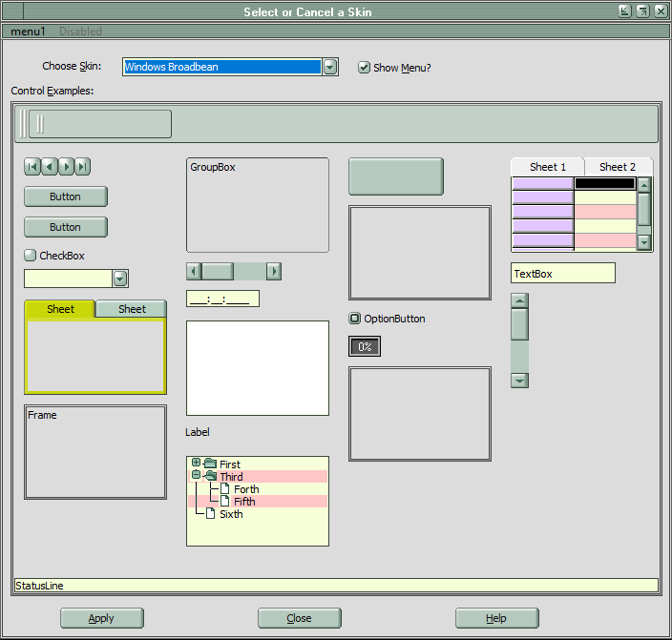Uncheck the Show Menu? checkbox
The width and height of the screenshot is (672, 640).
click(x=364, y=68)
